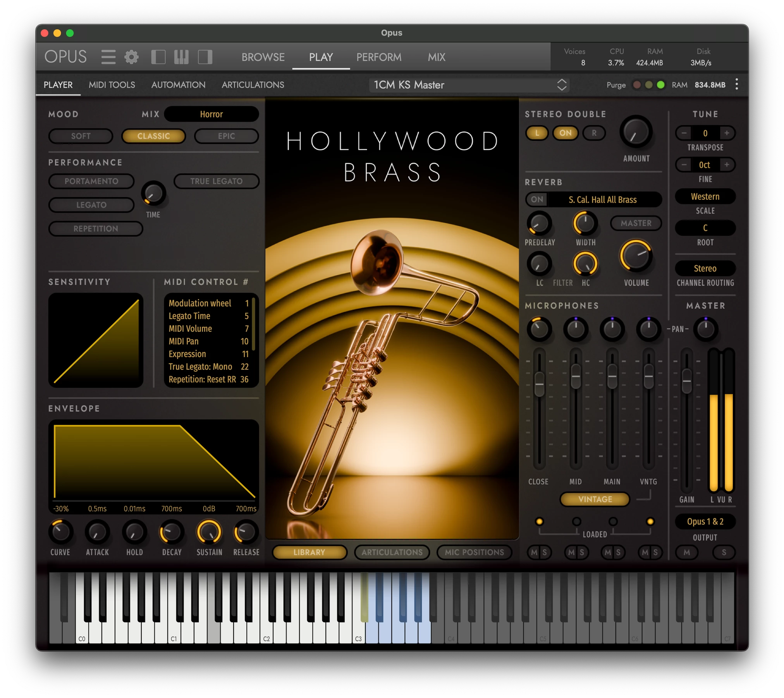Select the EPIC mood button
Viewport: 784px width, 698px height.
[226, 136]
